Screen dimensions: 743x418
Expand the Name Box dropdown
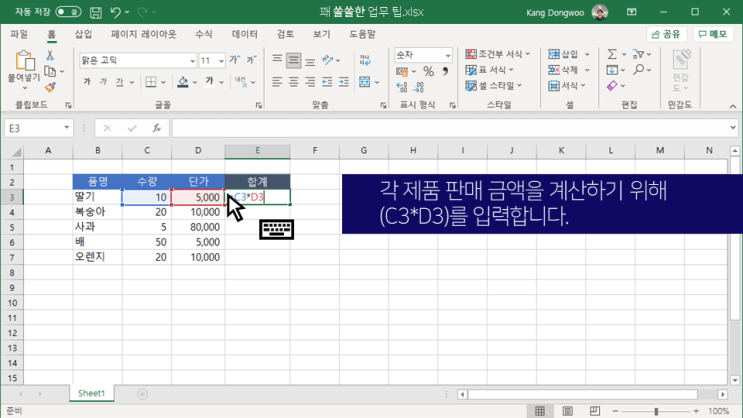click(x=66, y=128)
